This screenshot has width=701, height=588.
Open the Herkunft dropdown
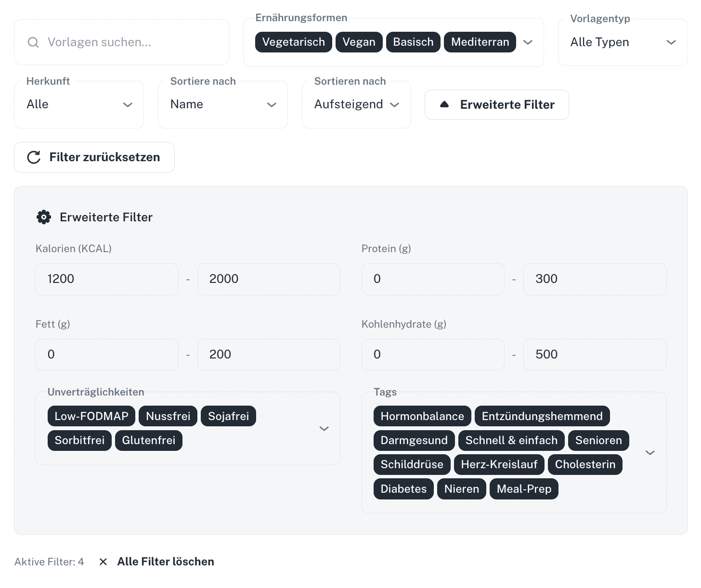[79, 104]
